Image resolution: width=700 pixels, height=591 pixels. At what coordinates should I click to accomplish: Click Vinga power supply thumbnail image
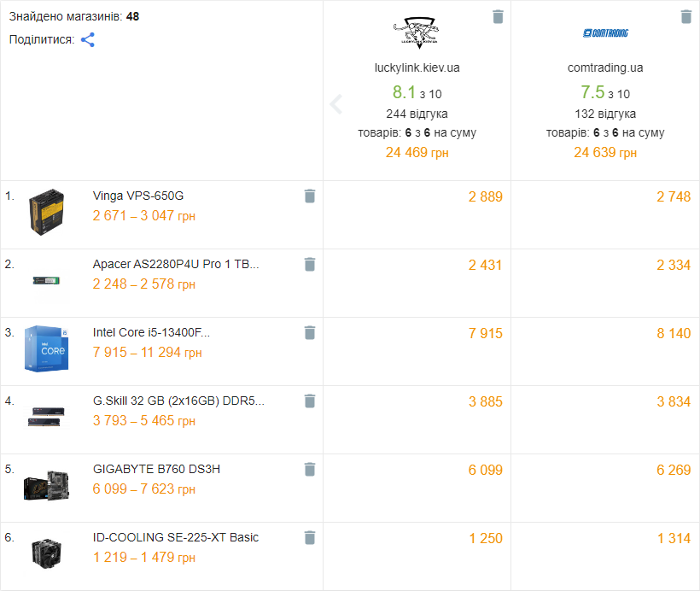click(x=46, y=212)
